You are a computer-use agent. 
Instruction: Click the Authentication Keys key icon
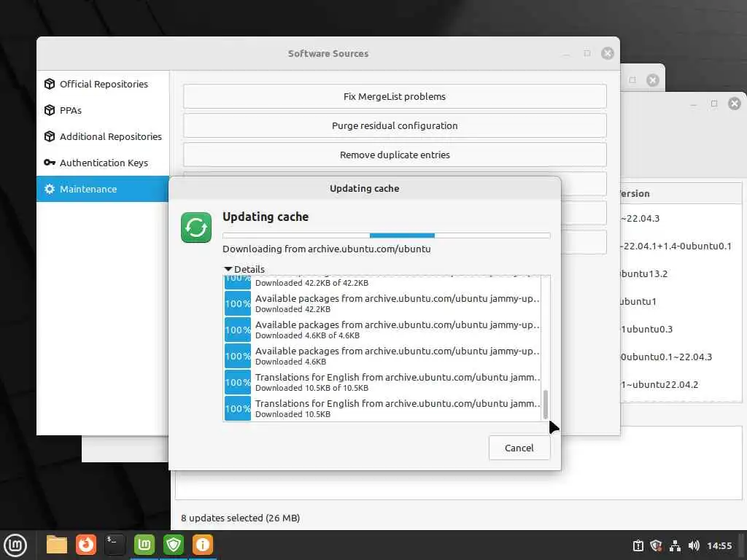pos(50,163)
